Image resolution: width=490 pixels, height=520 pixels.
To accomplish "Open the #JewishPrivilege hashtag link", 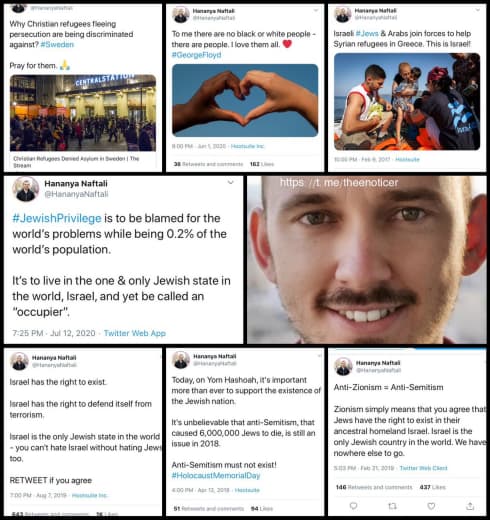I will (57, 218).
